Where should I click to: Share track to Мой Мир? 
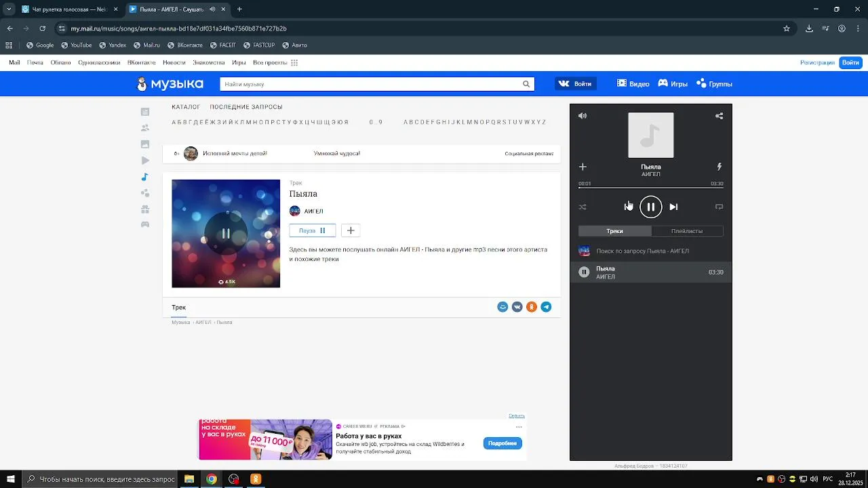502,307
